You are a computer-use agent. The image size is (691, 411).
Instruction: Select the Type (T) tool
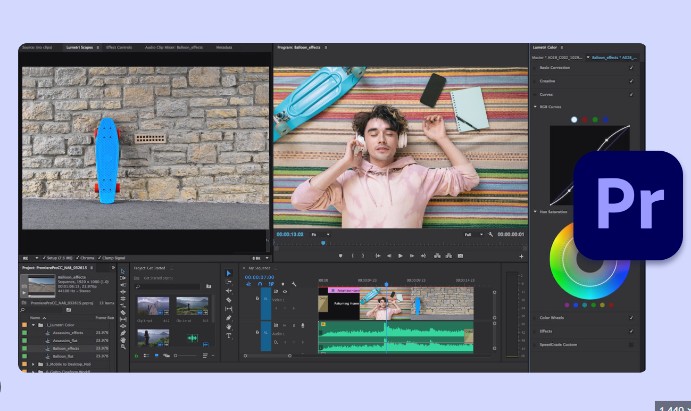tap(228, 336)
